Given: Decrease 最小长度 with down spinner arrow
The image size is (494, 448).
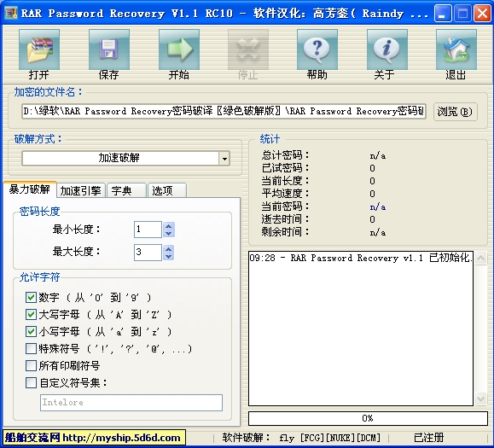Looking at the screenshot, I should click(169, 234).
